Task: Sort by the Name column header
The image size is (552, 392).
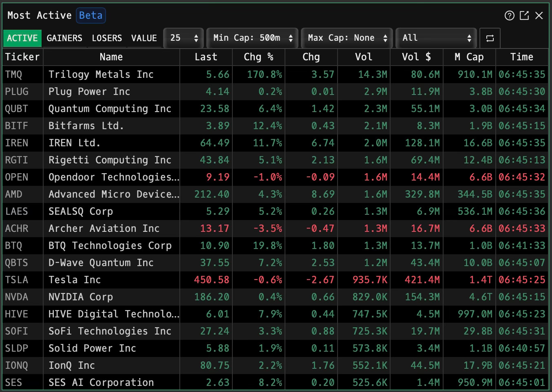Action: pyautogui.click(x=111, y=57)
